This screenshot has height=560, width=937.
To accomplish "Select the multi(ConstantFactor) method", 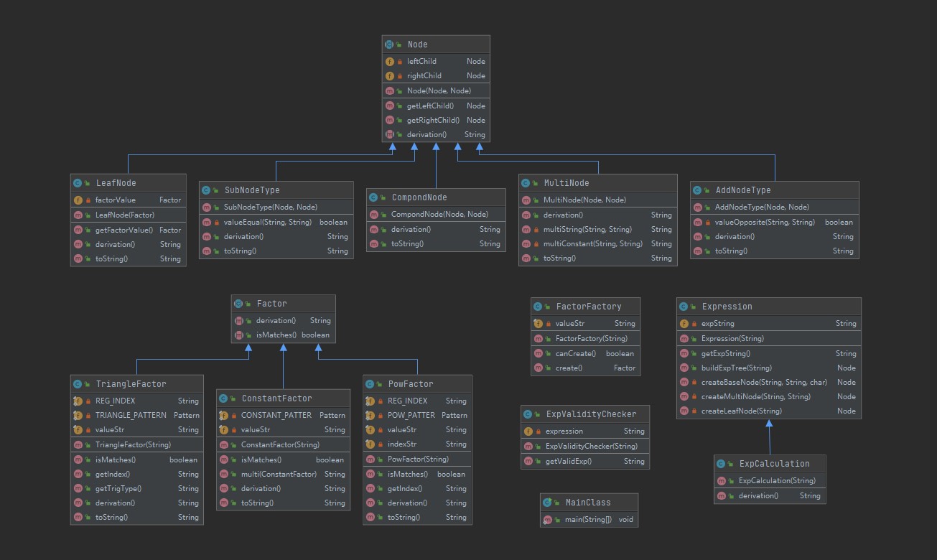I will pyautogui.click(x=284, y=474).
